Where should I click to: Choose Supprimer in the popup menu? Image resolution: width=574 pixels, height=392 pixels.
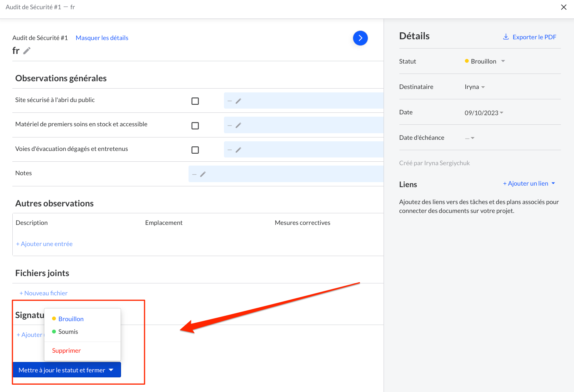(66, 351)
